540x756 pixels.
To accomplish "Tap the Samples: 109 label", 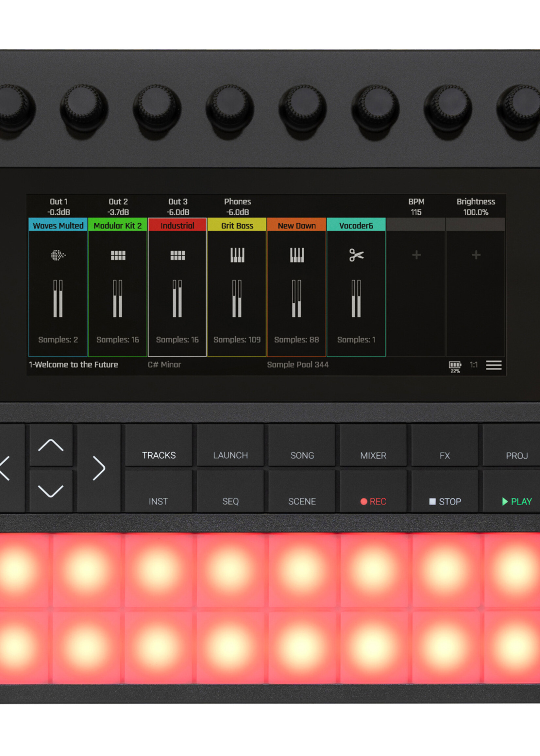I will [x=237, y=340].
